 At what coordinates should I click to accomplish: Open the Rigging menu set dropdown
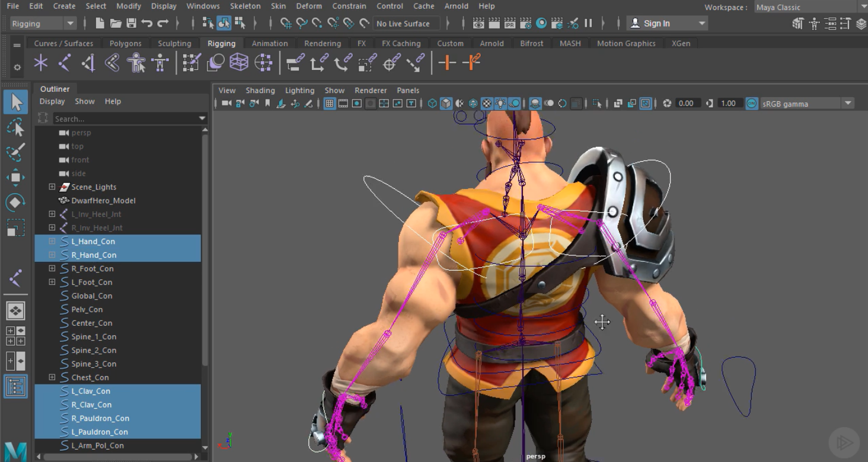click(x=43, y=23)
